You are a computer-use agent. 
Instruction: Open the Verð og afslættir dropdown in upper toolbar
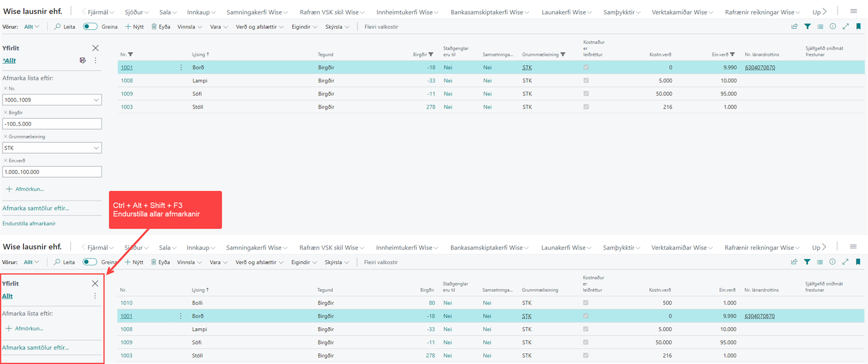coord(259,27)
